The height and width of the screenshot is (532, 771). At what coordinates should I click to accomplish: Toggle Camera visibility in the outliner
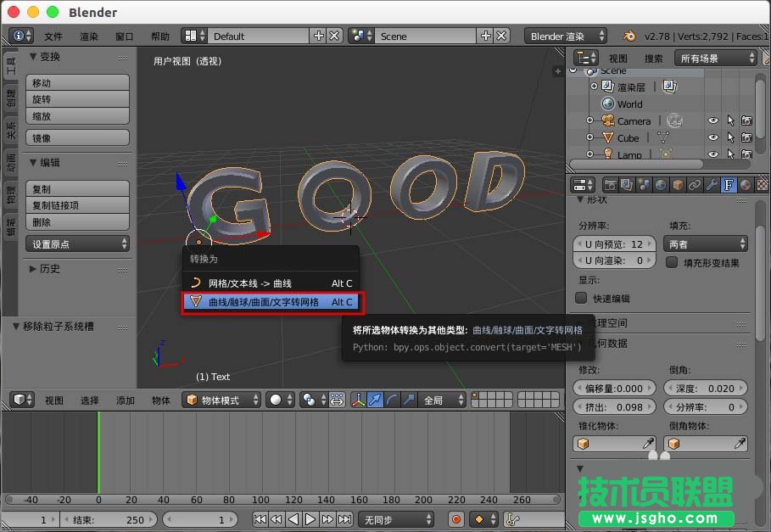[x=713, y=121]
